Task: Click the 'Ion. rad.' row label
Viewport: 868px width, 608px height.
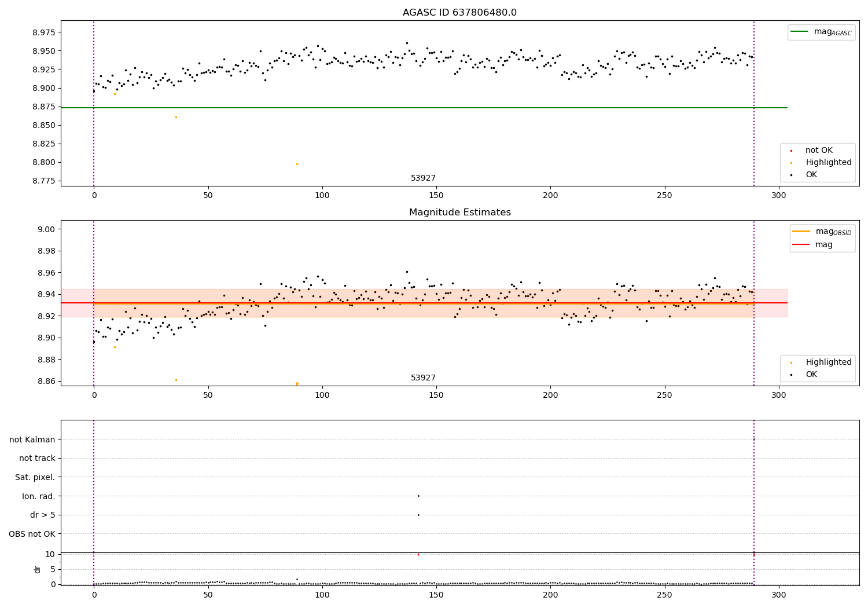Action: (x=39, y=497)
